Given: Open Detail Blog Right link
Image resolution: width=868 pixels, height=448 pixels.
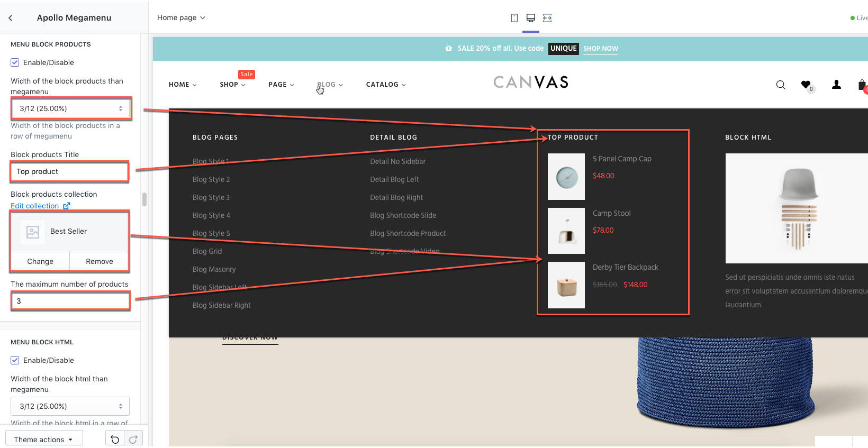Looking at the screenshot, I should click(x=397, y=197).
